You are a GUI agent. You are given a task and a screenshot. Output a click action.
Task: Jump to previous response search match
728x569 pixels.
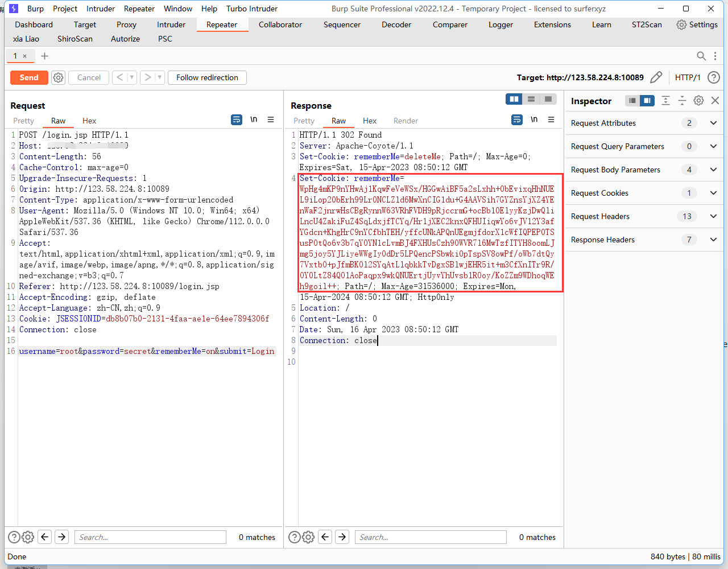(325, 537)
